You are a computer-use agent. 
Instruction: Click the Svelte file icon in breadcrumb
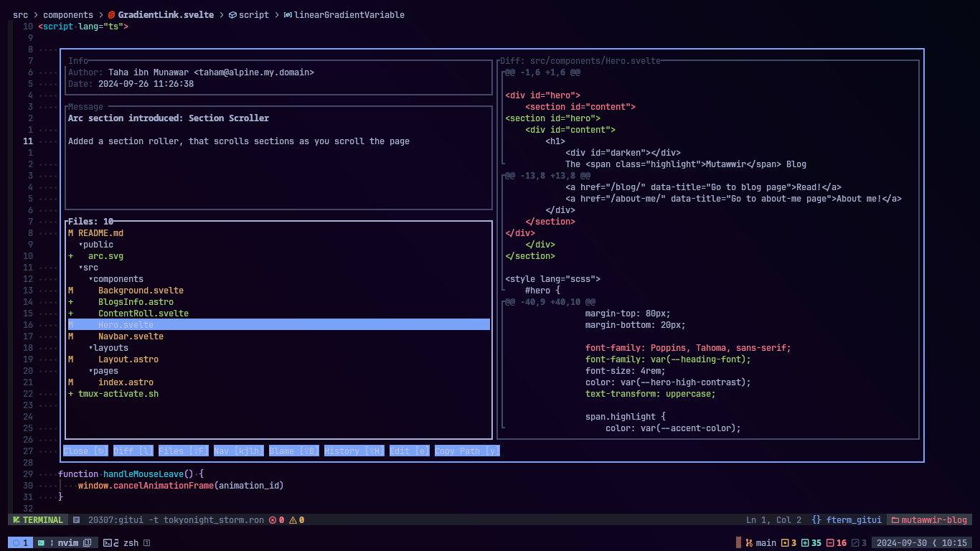pos(111,14)
